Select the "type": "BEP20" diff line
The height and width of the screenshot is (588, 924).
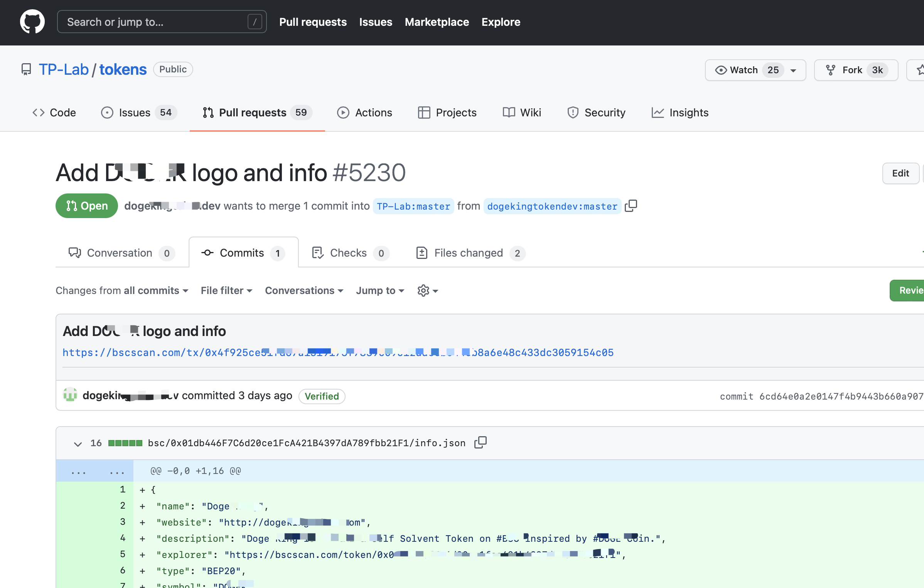tap(528, 571)
